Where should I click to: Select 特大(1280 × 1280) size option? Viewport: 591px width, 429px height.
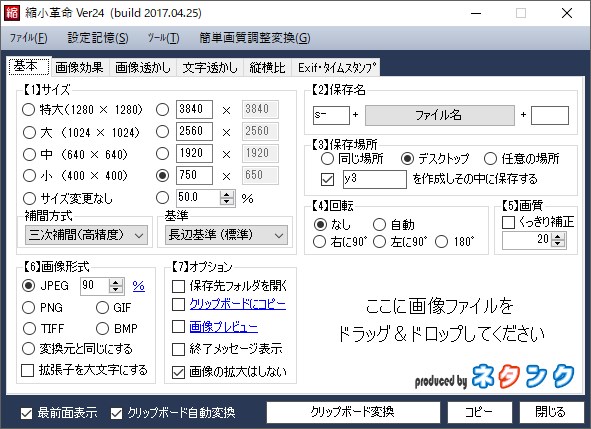click(x=29, y=110)
